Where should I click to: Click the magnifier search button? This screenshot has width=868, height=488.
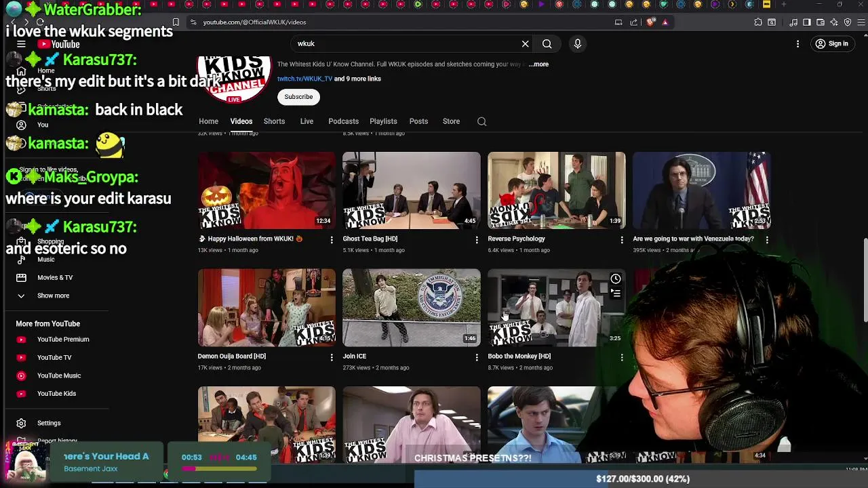pos(547,43)
